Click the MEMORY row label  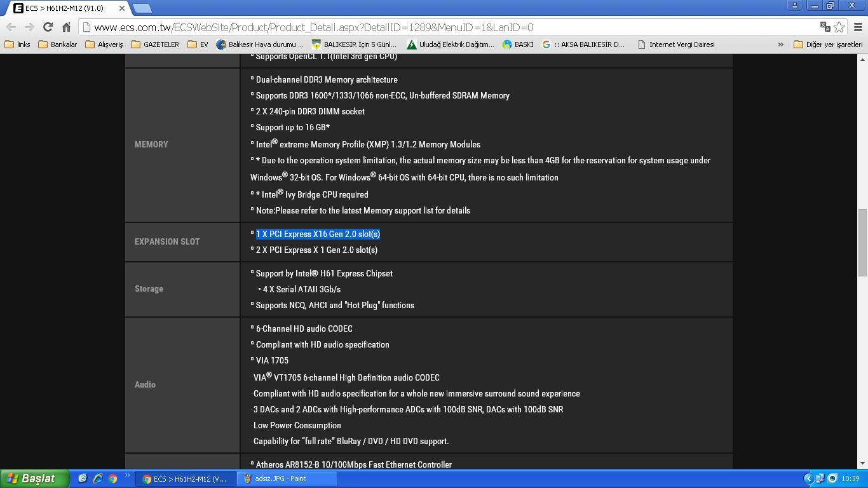pos(151,144)
